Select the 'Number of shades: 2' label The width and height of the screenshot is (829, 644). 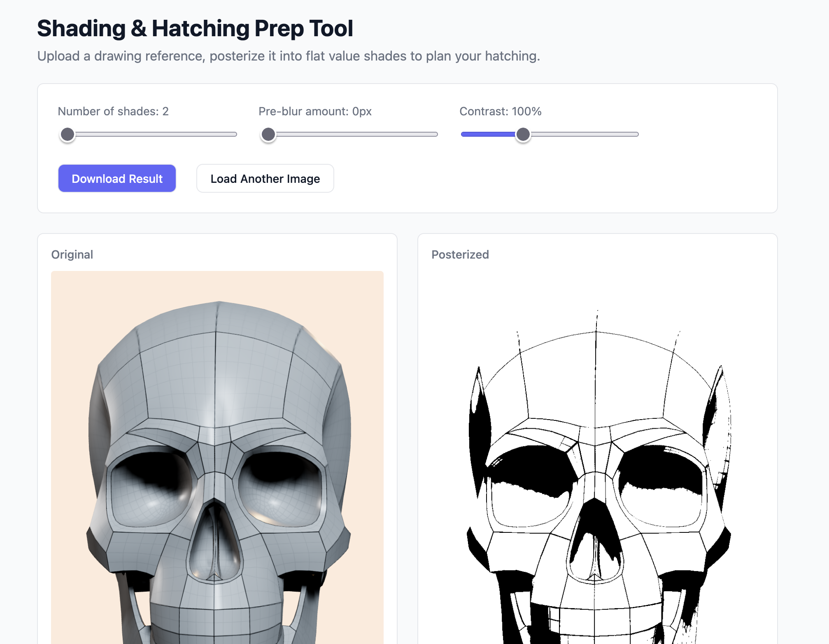tap(113, 111)
